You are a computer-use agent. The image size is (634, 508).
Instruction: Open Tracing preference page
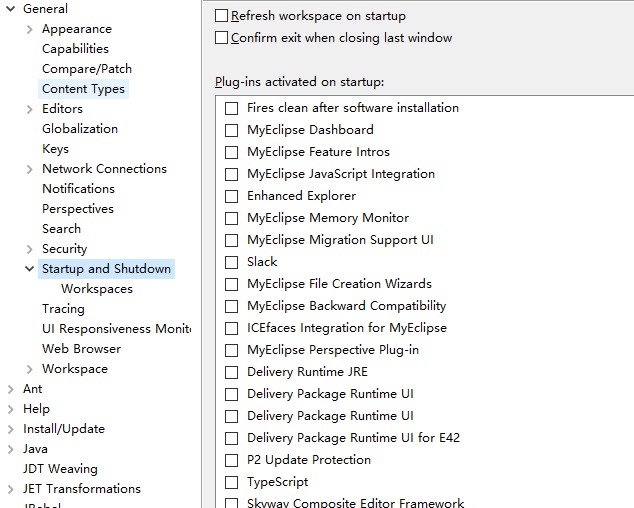(63, 309)
